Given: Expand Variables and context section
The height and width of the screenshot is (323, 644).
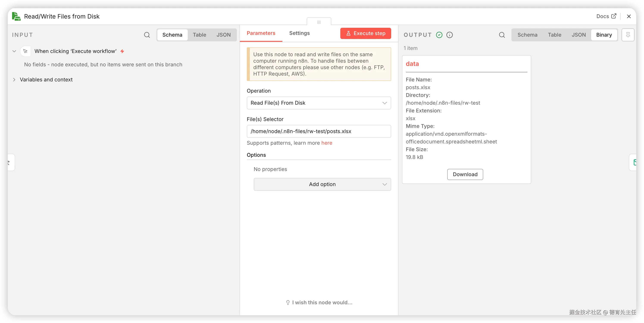Looking at the screenshot, I should pyautogui.click(x=14, y=80).
